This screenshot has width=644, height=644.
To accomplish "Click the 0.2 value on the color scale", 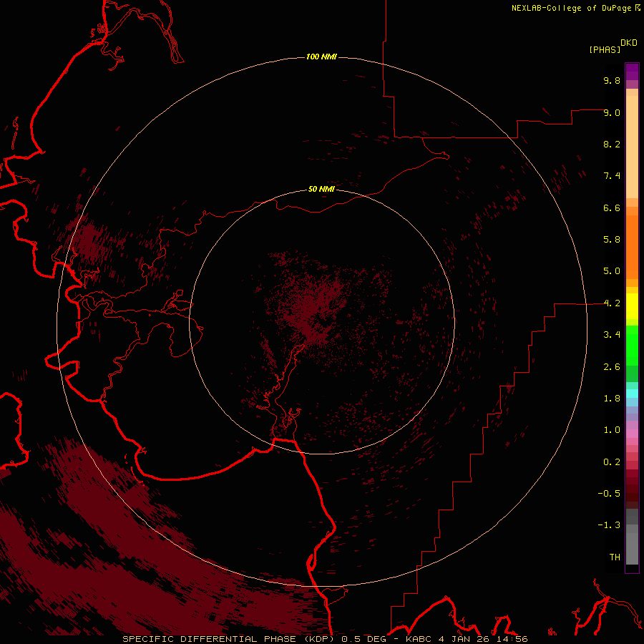I will (612, 462).
